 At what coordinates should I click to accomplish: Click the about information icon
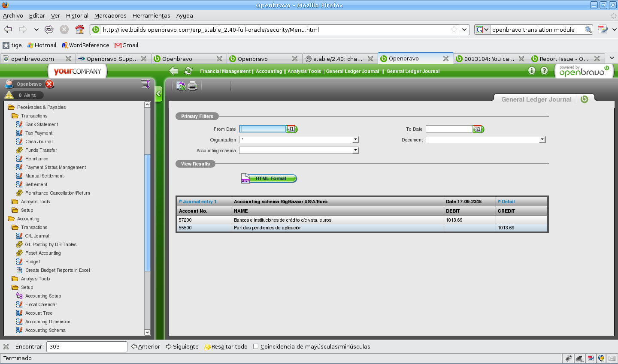coord(532,71)
